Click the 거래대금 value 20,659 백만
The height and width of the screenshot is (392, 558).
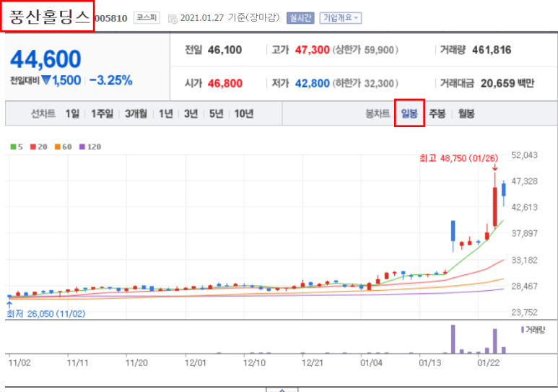click(507, 83)
